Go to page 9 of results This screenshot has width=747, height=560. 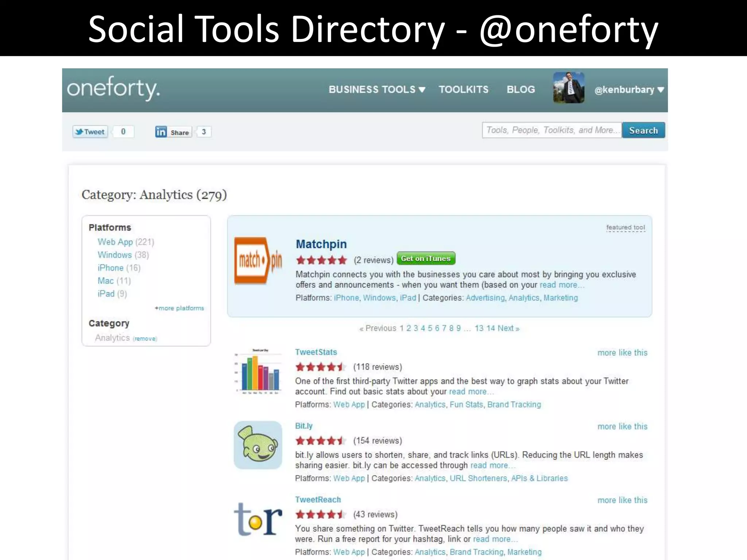click(458, 328)
